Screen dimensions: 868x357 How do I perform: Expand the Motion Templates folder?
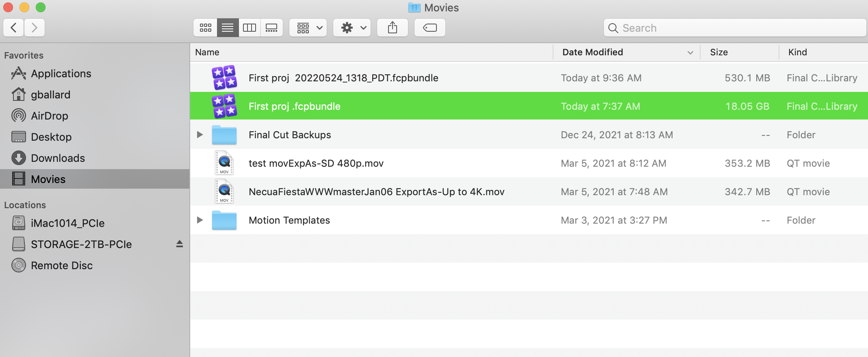(x=200, y=220)
